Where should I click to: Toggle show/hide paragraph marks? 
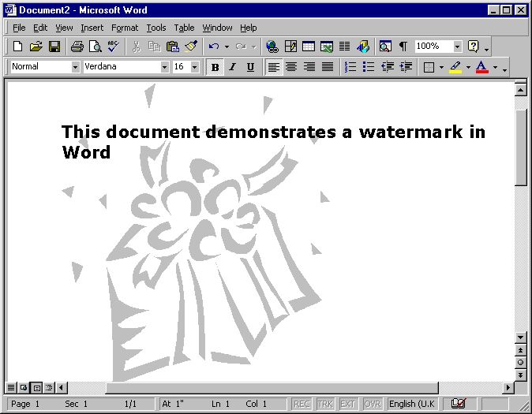point(403,46)
